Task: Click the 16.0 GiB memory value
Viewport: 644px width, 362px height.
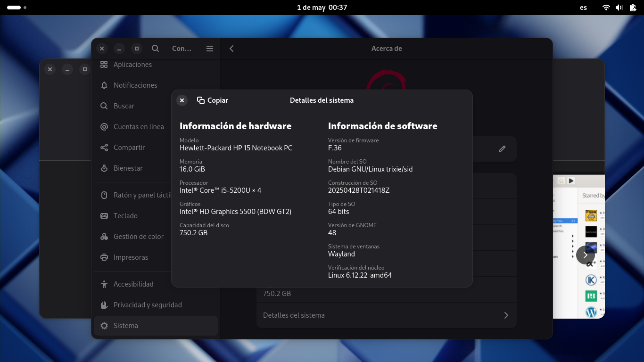Action: 192,169
